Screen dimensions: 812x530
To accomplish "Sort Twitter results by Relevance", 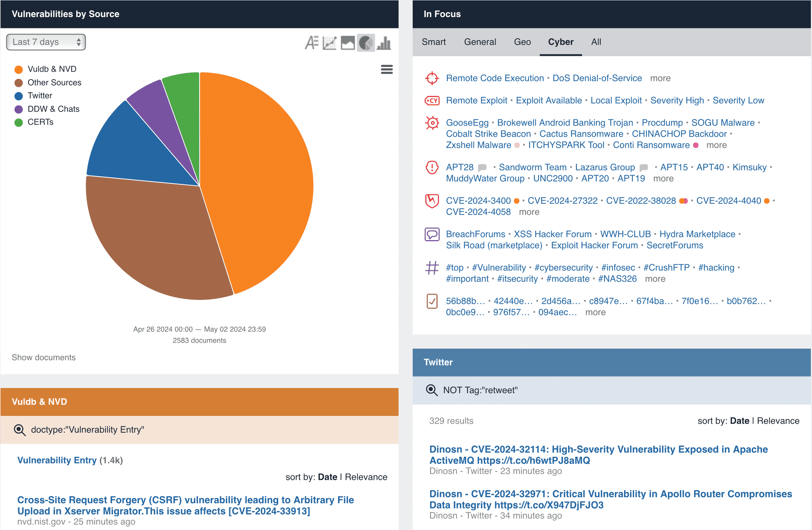I will point(778,421).
